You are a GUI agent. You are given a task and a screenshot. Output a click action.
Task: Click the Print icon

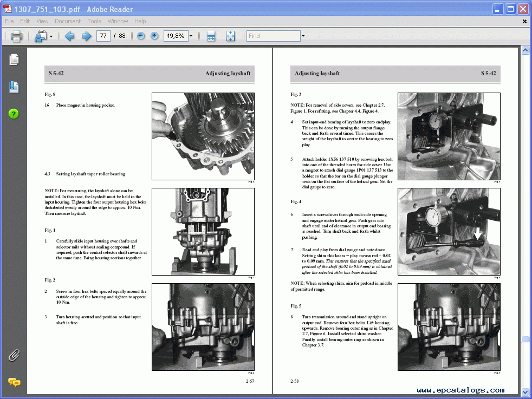click(16, 36)
